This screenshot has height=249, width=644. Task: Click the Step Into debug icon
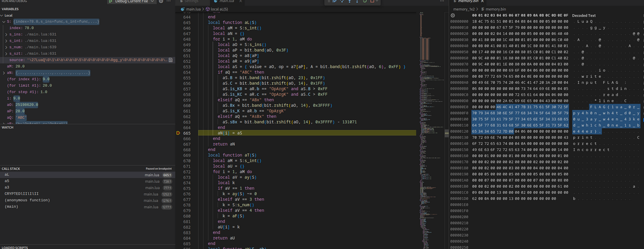pos(349,1)
